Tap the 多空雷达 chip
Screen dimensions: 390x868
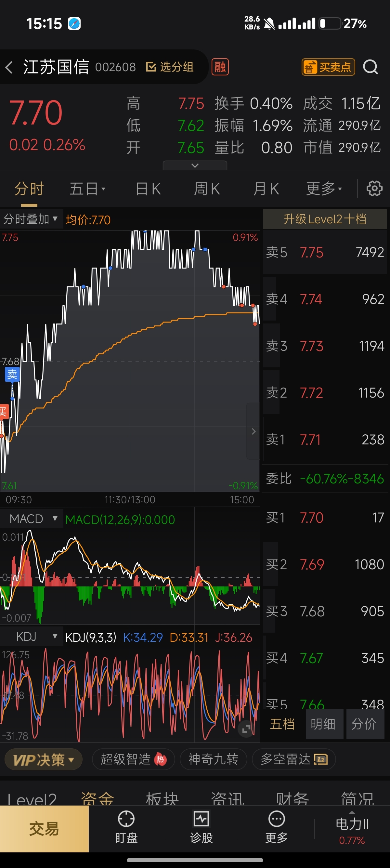click(x=294, y=759)
